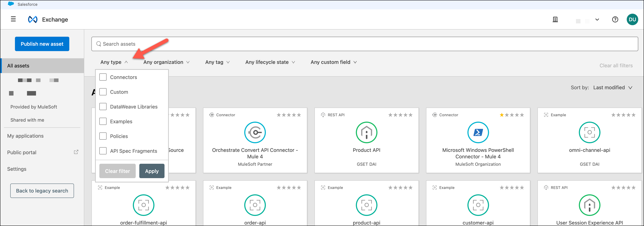Click the Public portal external link icon
Image resolution: width=644 pixels, height=226 pixels.
tap(76, 152)
